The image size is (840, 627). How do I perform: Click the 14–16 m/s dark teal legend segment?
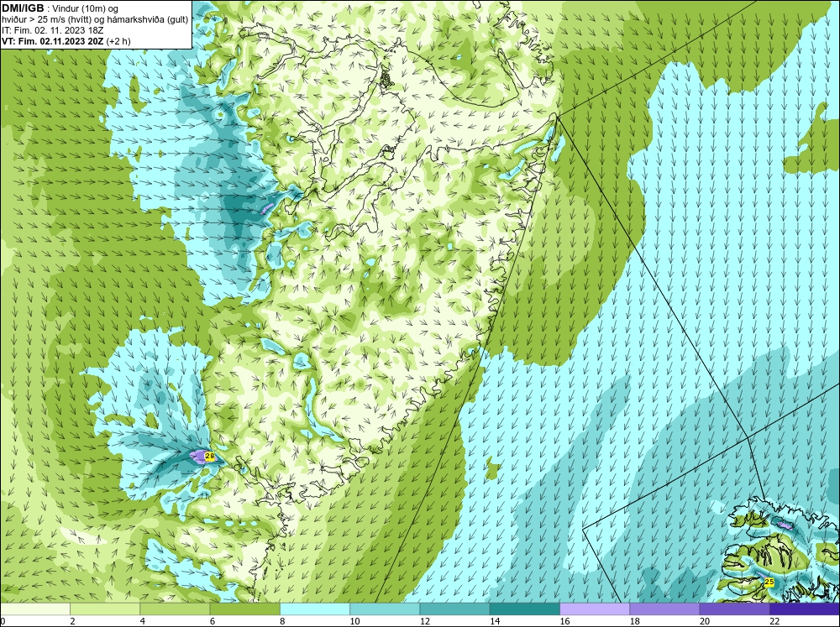click(x=525, y=609)
